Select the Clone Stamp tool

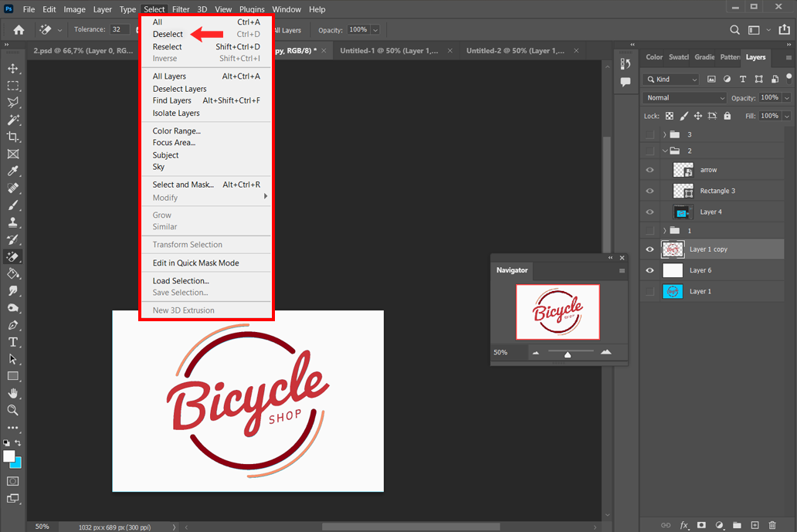tap(13, 222)
